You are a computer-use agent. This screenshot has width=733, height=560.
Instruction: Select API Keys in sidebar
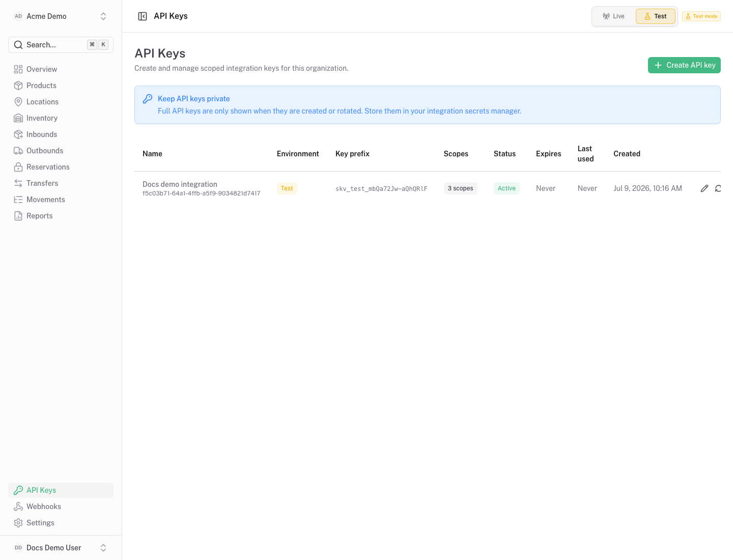(61, 490)
